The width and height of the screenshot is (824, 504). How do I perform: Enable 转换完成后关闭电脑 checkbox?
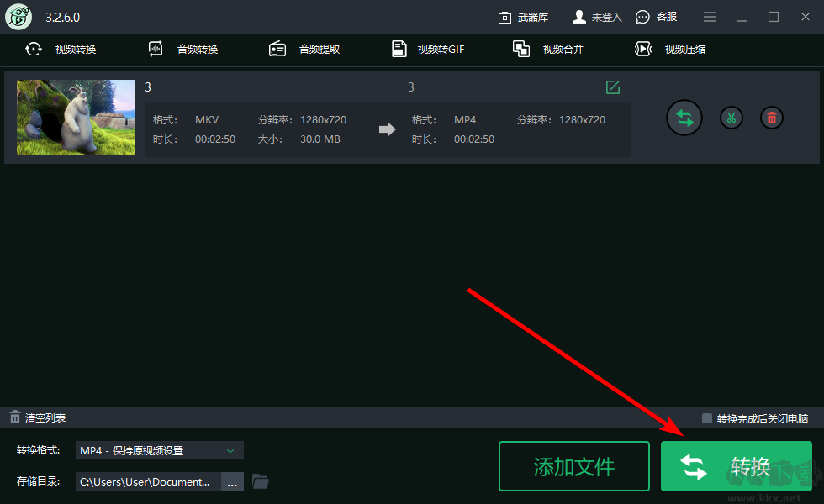coord(707,417)
